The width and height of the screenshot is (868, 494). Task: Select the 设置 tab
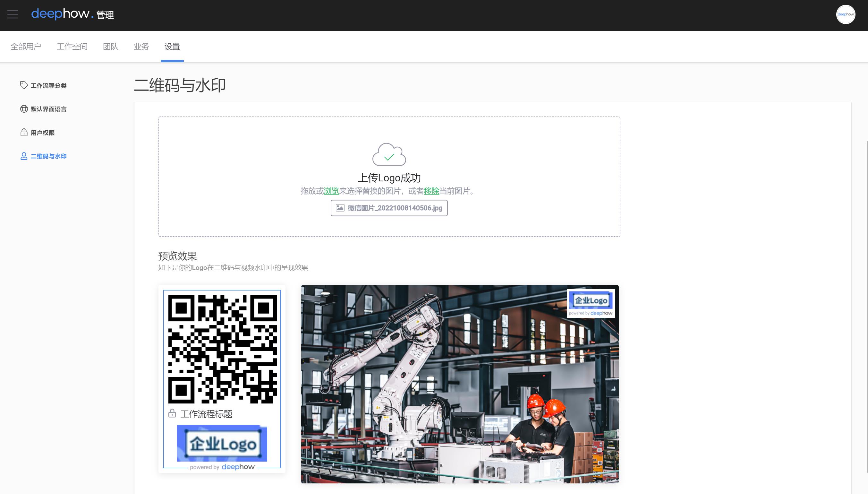coord(172,47)
